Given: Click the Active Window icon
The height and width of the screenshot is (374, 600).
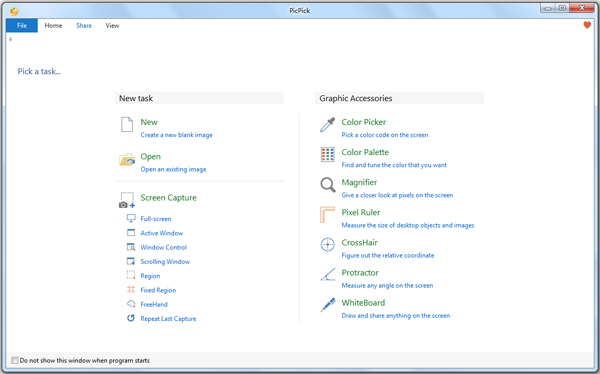Looking at the screenshot, I should click(x=131, y=232).
